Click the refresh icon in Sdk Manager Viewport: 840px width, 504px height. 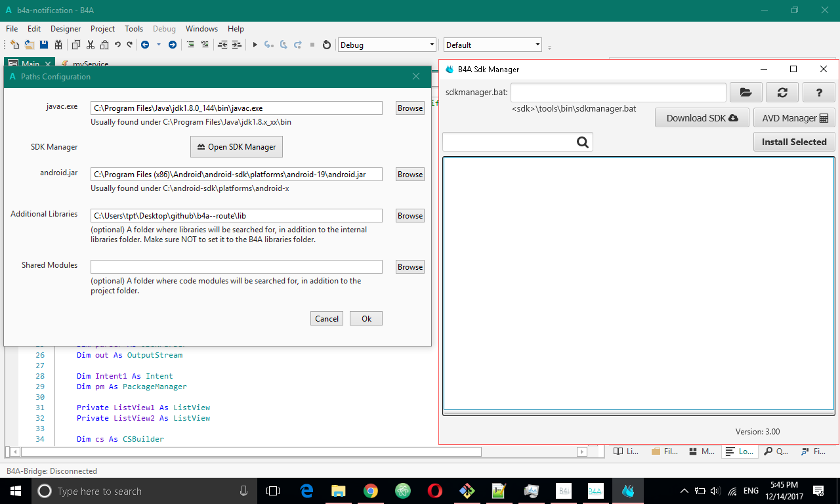coord(782,93)
